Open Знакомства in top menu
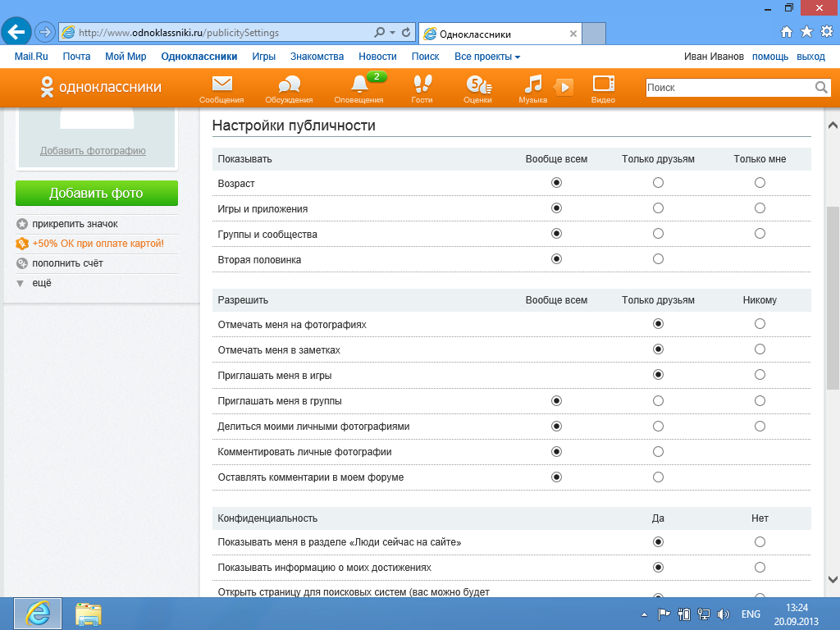The height and width of the screenshot is (630, 840). 317,57
